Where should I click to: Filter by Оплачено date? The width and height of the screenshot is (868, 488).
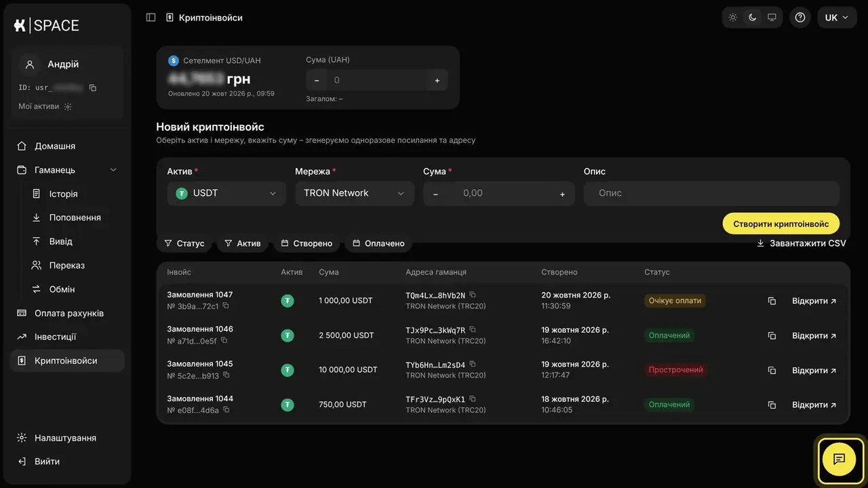tap(378, 243)
